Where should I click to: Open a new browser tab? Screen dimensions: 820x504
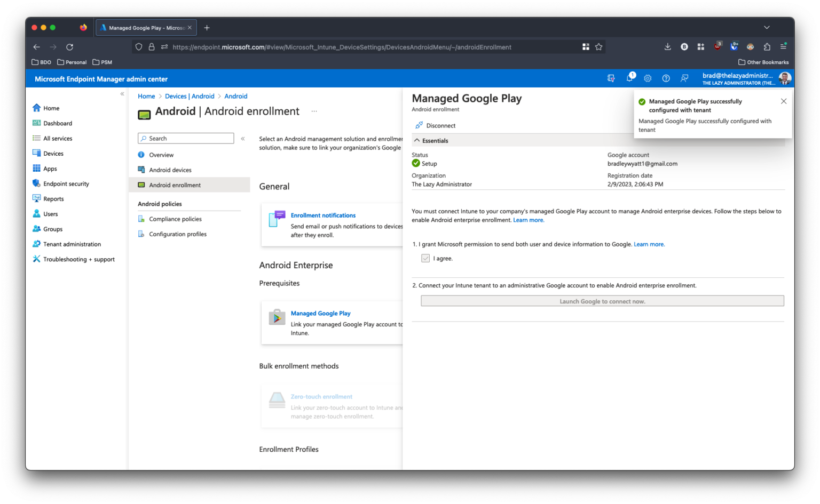tap(207, 28)
